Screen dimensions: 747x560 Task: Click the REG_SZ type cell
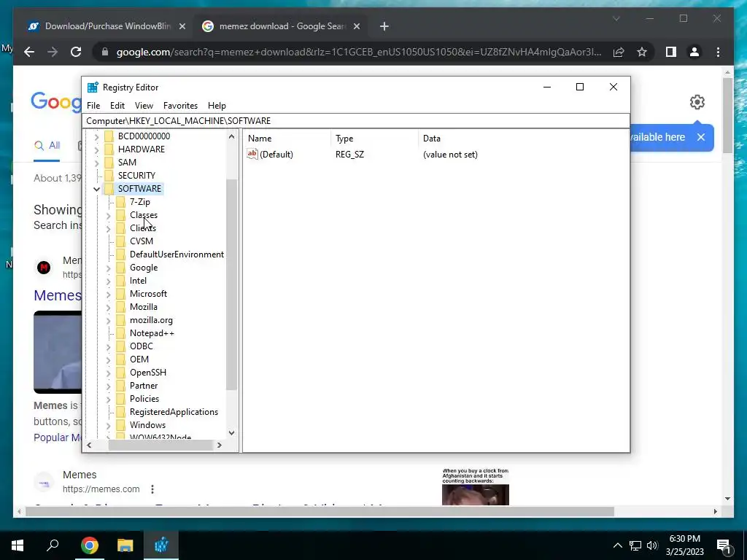349,155
